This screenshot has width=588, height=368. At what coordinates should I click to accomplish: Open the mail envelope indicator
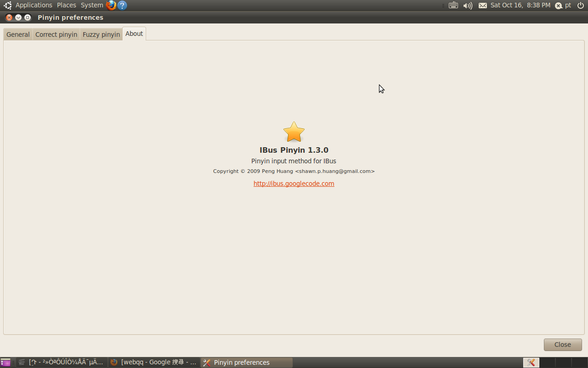pos(483,6)
